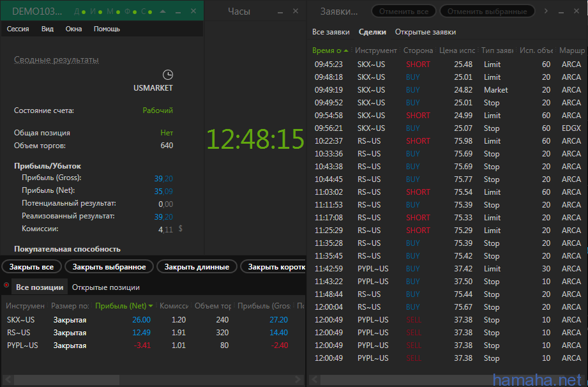Switch to the Открытые заявки tab
Image resolution: width=588 pixels, height=387 pixels.
(x=426, y=32)
